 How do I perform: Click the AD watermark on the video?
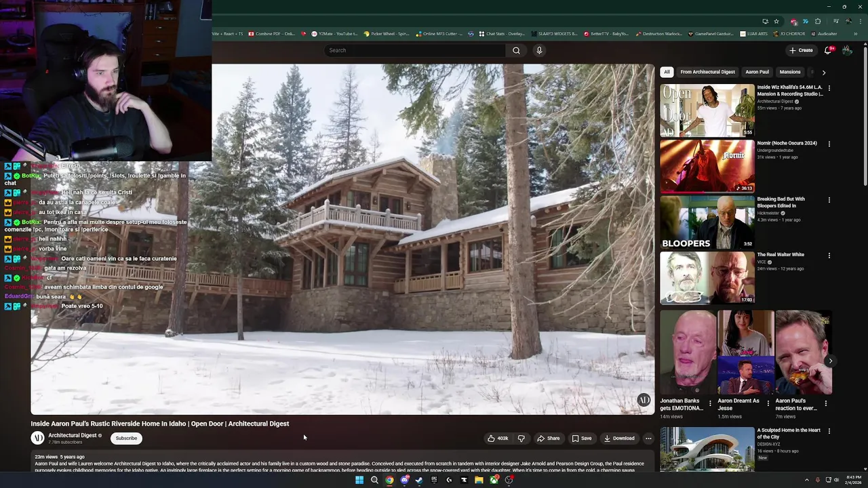coord(644,400)
